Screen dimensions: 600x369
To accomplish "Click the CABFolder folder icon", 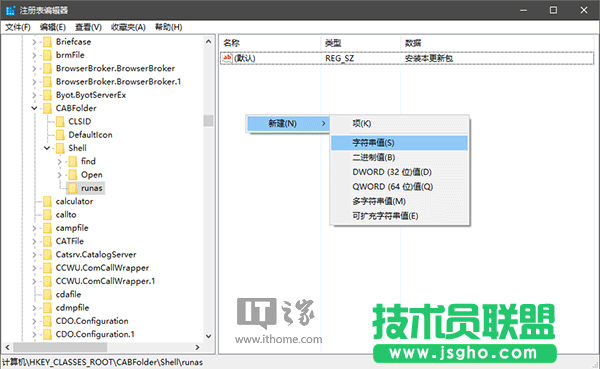I will (x=47, y=108).
